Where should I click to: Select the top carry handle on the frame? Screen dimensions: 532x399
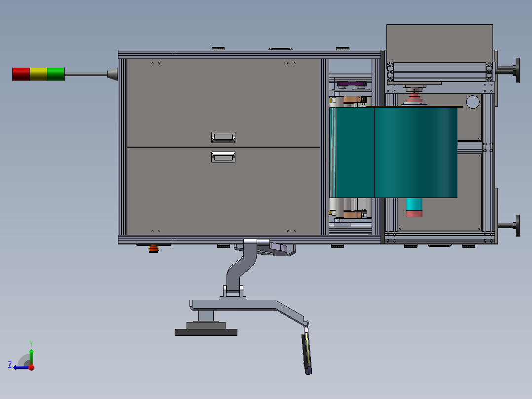click(x=281, y=49)
